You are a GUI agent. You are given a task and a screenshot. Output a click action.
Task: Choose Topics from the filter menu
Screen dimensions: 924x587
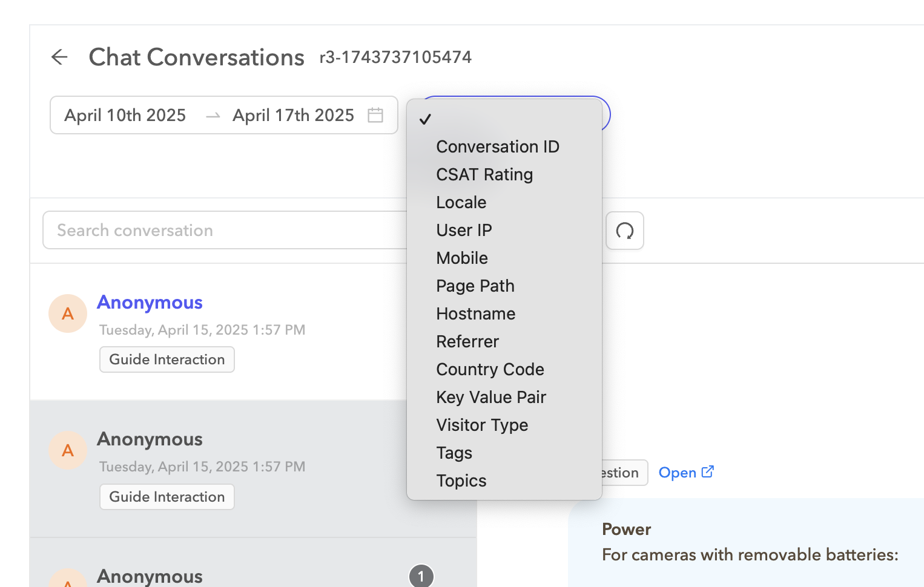click(x=461, y=480)
